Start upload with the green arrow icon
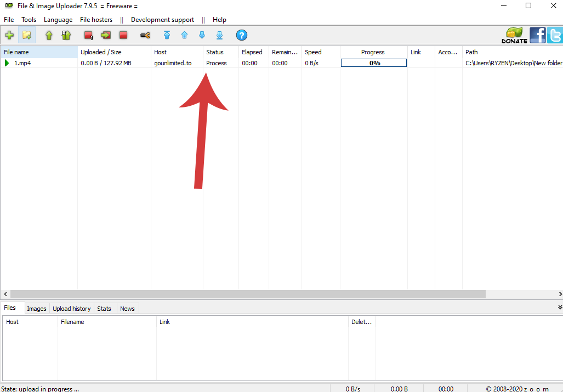Viewport: 563px width, 392px height. [x=49, y=35]
